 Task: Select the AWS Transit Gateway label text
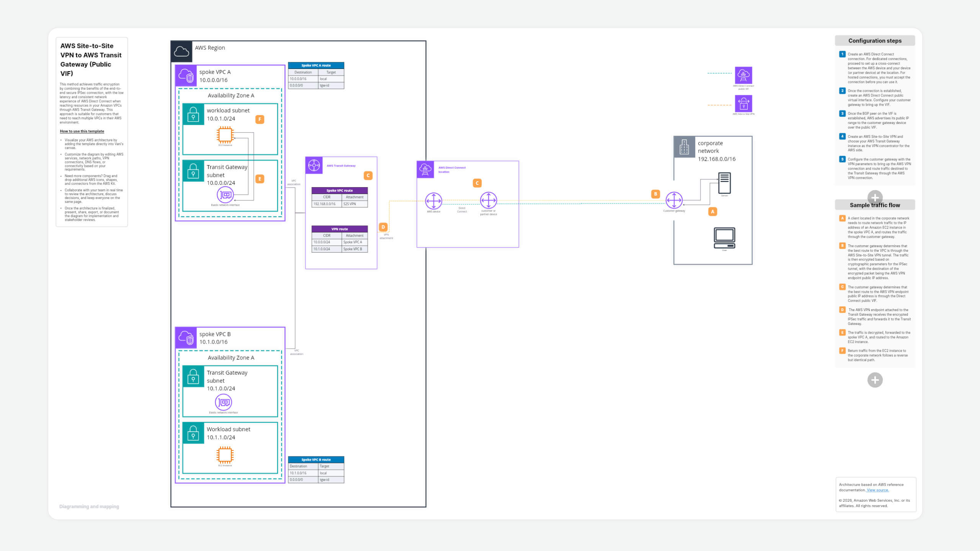pos(341,166)
